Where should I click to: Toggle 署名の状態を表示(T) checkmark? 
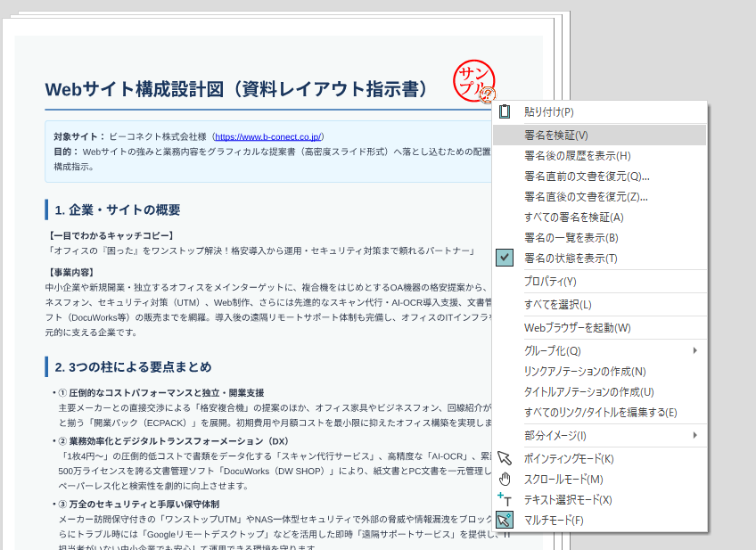tap(505, 258)
